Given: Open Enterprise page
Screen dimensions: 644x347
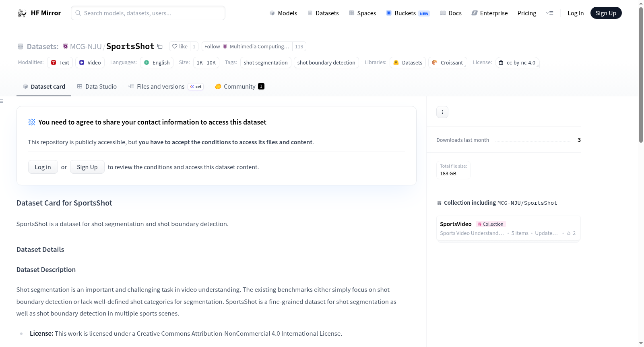Looking at the screenshot, I should tap(489, 13).
